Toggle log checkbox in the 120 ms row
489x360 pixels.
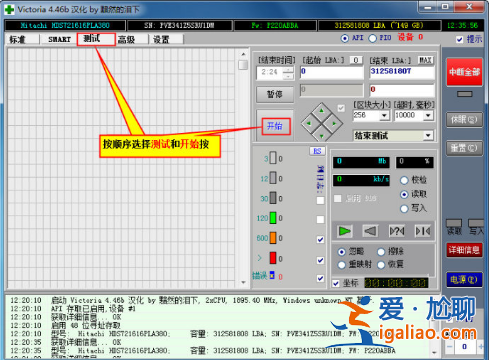pyautogui.click(x=320, y=219)
